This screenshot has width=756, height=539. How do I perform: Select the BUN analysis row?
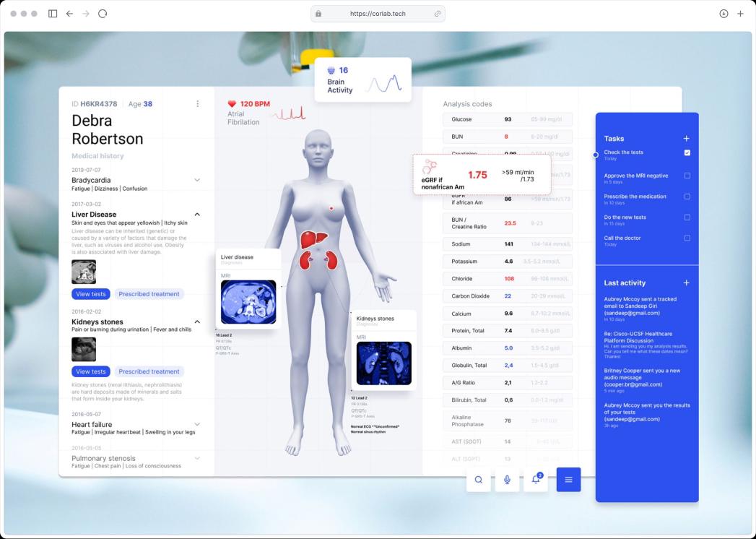tap(507, 137)
